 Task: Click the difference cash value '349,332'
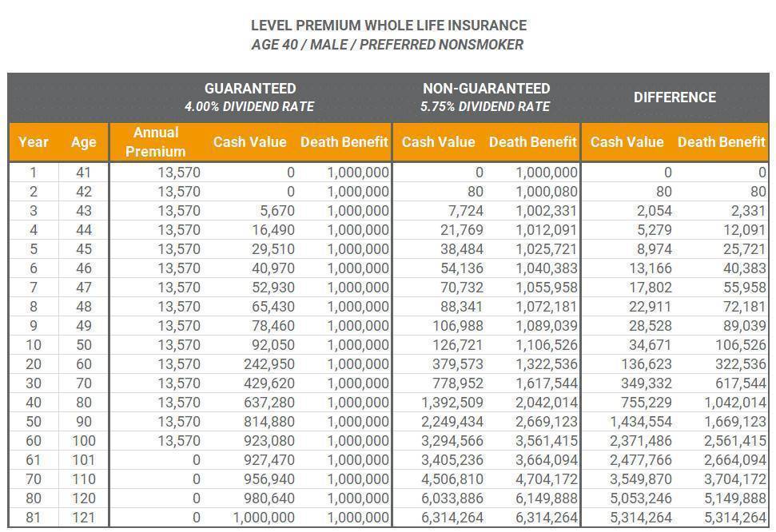click(647, 383)
